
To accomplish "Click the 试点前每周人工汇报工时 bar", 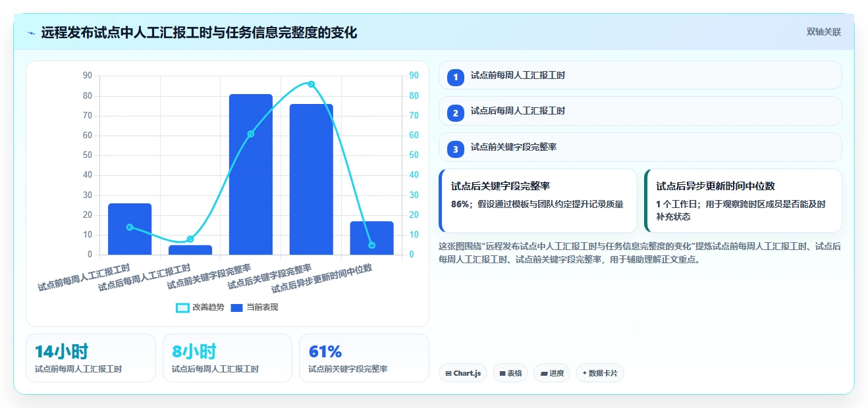I will point(130,229).
